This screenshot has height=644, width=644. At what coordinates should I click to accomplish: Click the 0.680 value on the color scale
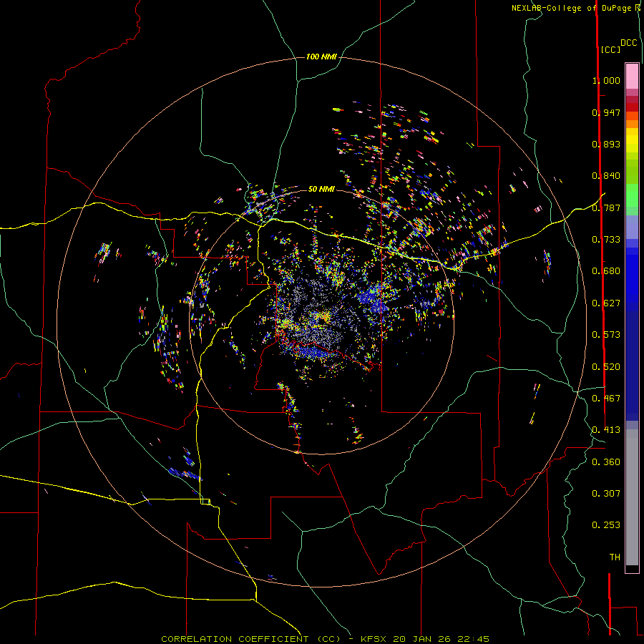(x=606, y=271)
